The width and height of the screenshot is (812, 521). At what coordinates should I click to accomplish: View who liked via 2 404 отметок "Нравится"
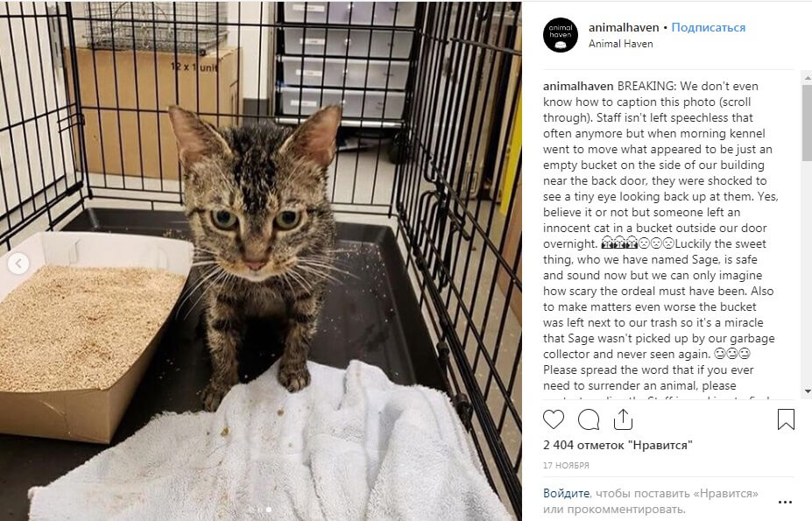click(618, 445)
